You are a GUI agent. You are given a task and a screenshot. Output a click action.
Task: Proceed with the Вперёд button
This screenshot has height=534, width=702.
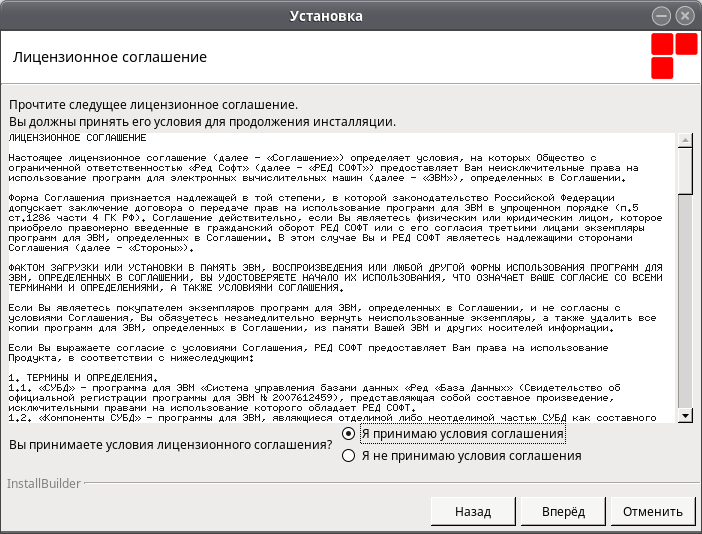pos(563,511)
